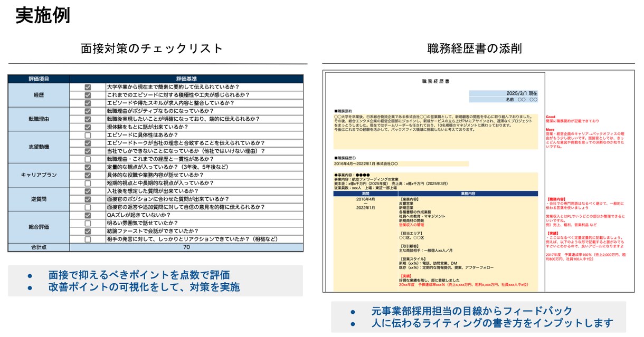Toggle the 転職理由がポジティブなもの checkbox
This screenshot has height=337, width=644.
tap(88, 111)
